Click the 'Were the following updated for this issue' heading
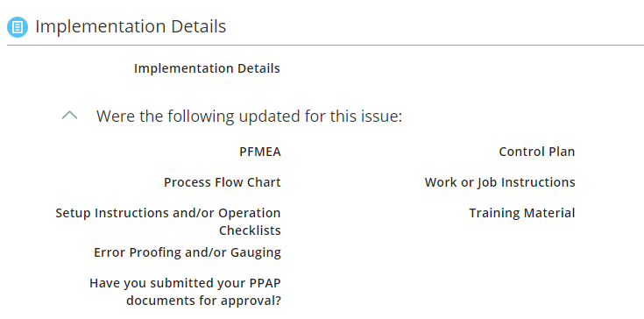 250,117
